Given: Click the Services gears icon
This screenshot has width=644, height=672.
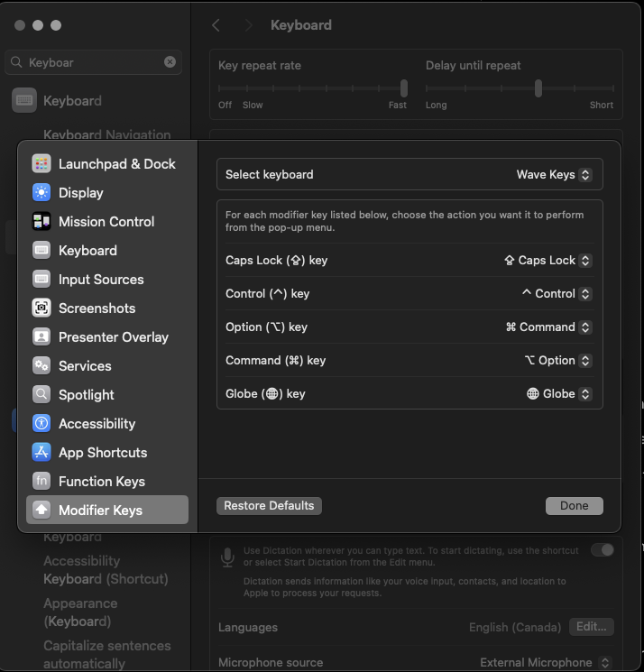Looking at the screenshot, I should point(41,365).
